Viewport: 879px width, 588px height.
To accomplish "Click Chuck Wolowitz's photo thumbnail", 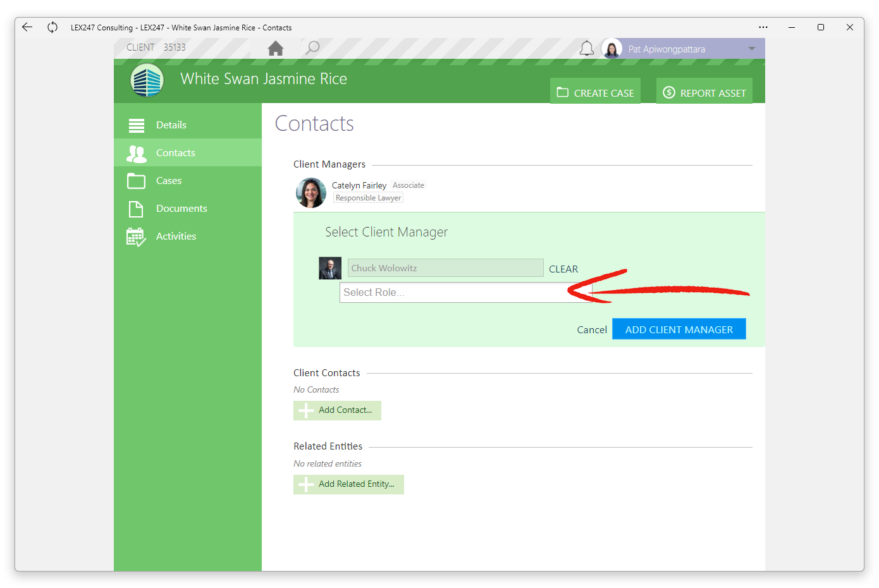I will pos(330,268).
